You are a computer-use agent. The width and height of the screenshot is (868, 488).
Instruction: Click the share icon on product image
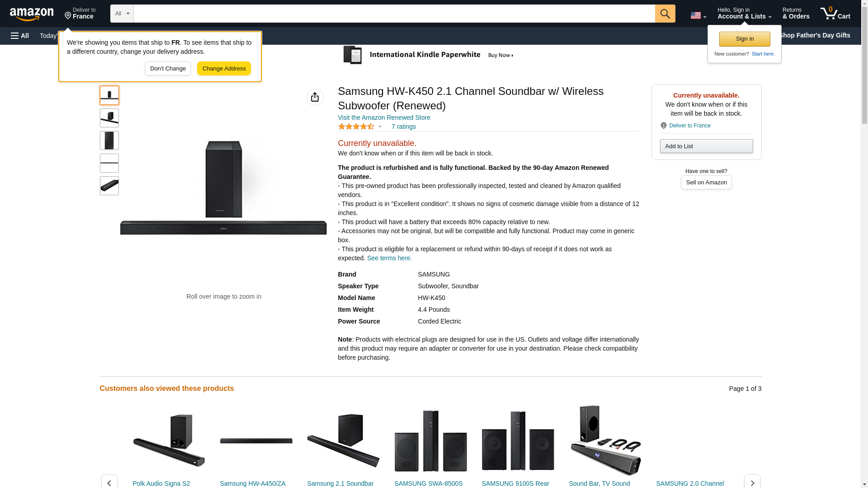click(x=315, y=97)
